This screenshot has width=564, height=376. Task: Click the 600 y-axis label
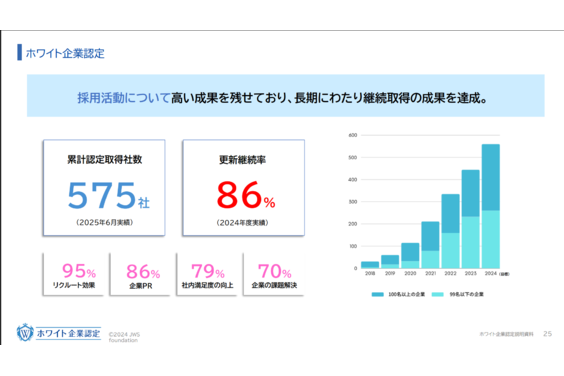click(352, 135)
